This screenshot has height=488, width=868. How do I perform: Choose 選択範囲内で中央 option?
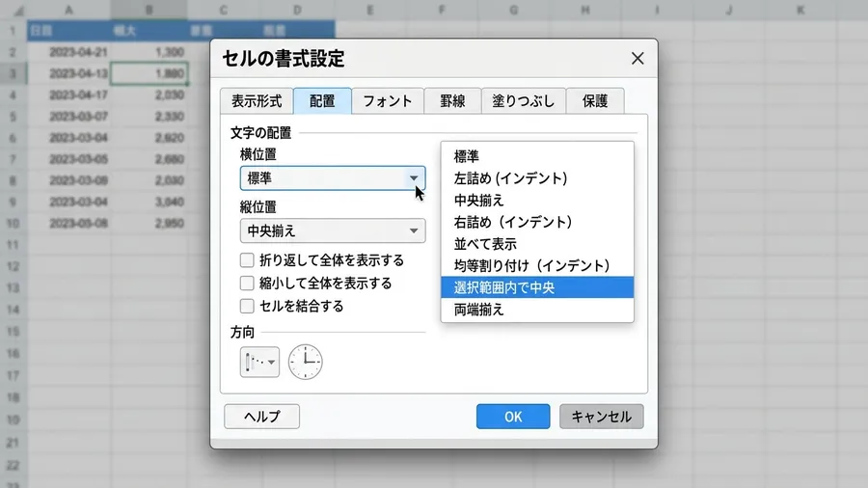(537, 287)
